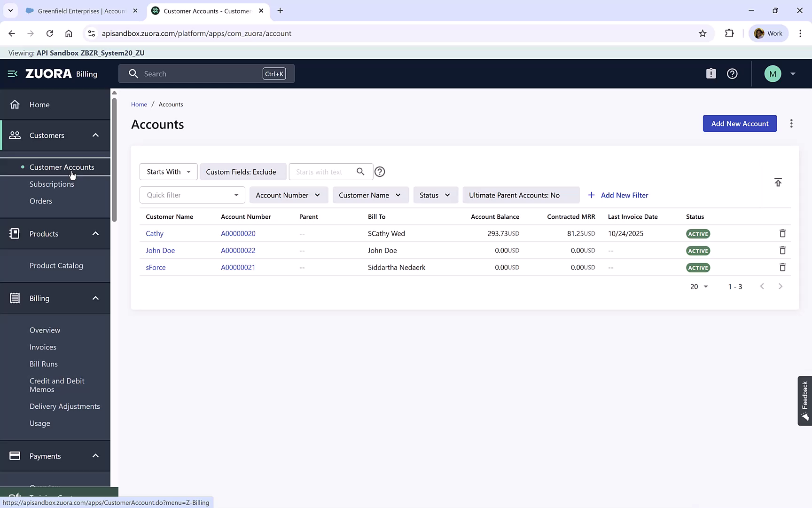The height and width of the screenshot is (508, 812).
Task: Collapse the Billing section chevron
Action: 95,298
